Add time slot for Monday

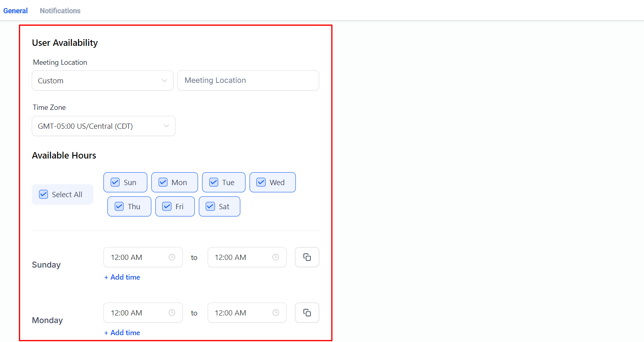(x=122, y=333)
